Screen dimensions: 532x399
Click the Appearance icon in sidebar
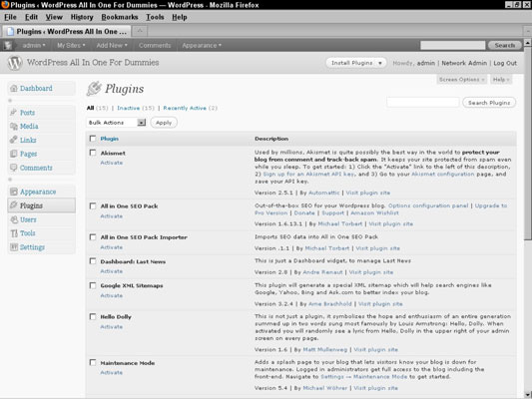14,192
